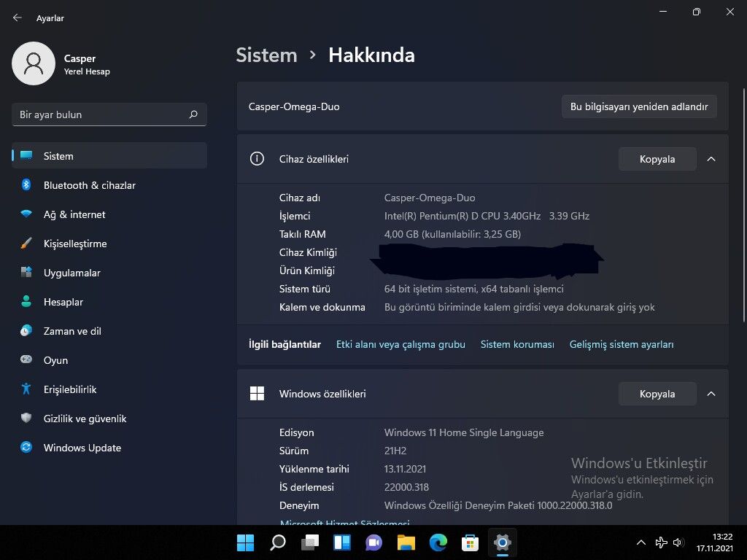
Task: Open 'Etki alanı veya çalışma grubu' link
Action: [400, 344]
